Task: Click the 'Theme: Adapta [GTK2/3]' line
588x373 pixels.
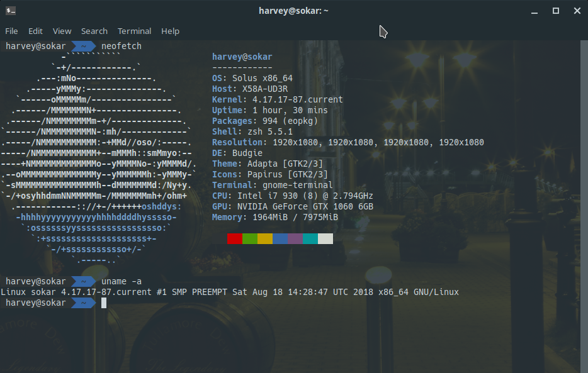Action: [x=268, y=164]
